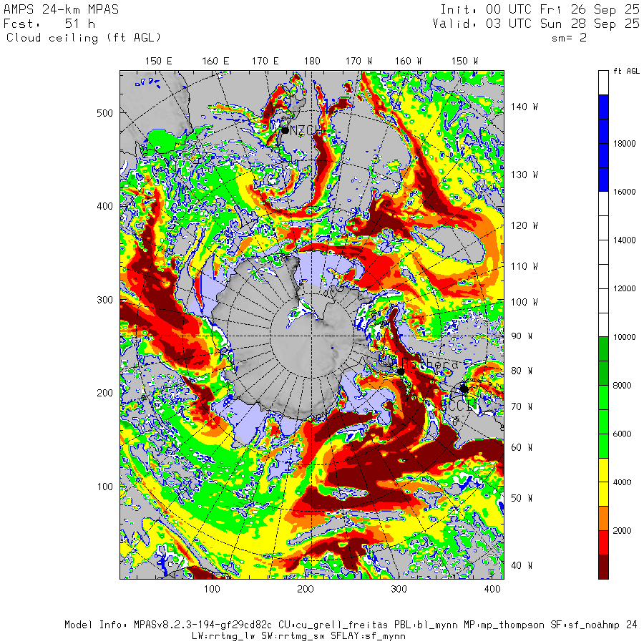Select the dark green 8000-10000 ft swatch

coord(603,361)
